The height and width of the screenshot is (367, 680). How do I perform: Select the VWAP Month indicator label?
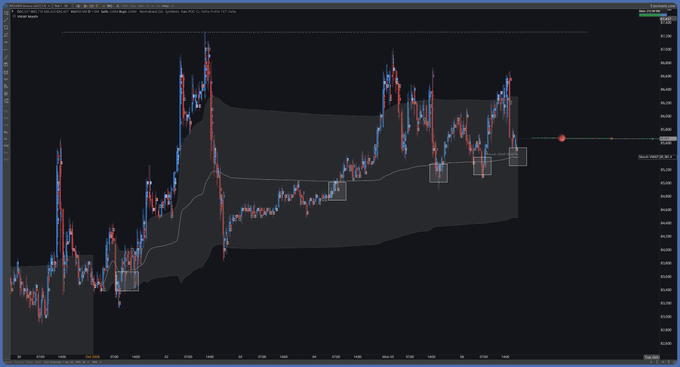(x=27, y=16)
